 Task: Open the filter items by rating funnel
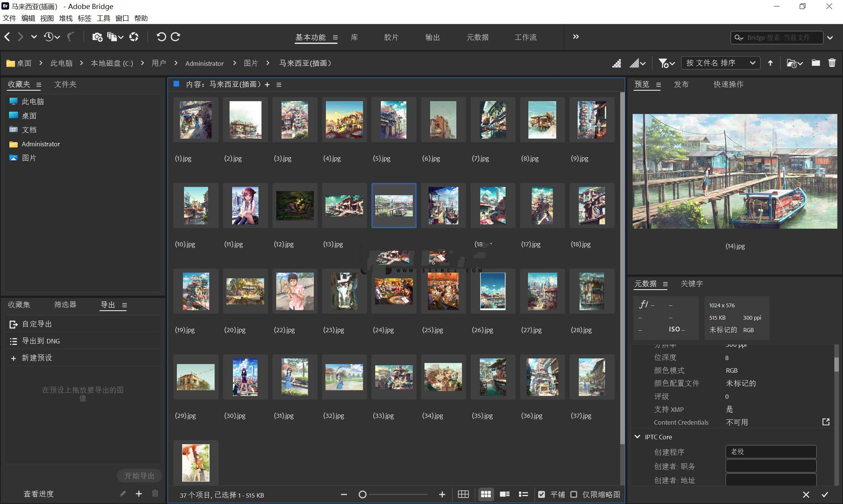[x=666, y=63]
